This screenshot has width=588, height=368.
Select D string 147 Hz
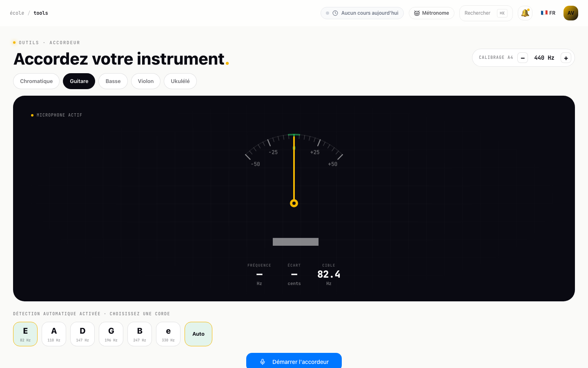[x=82, y=334]
